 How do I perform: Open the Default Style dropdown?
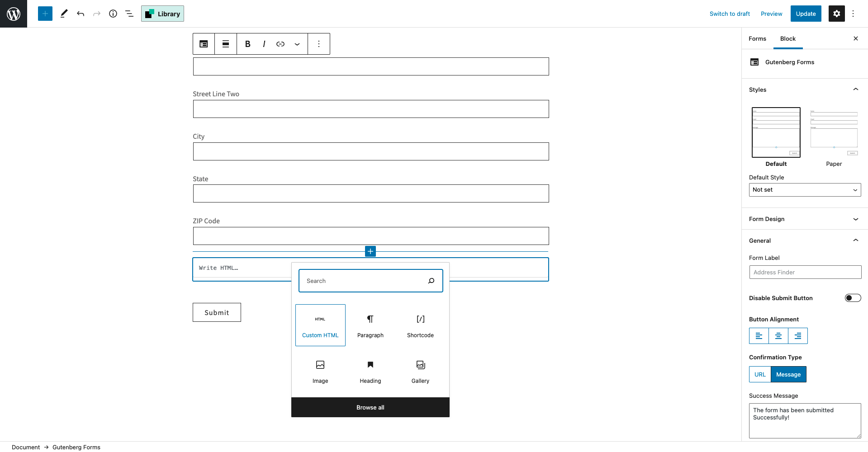click(804, 189)
